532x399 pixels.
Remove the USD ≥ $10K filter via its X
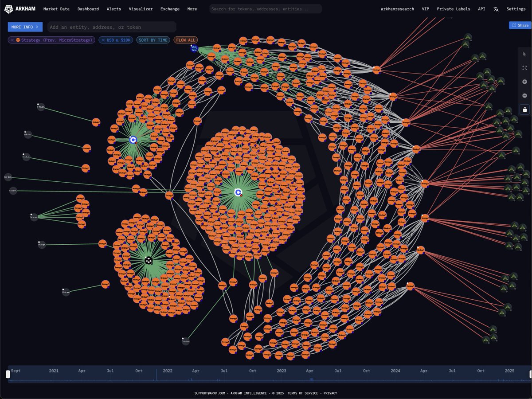tap(103, 40)
